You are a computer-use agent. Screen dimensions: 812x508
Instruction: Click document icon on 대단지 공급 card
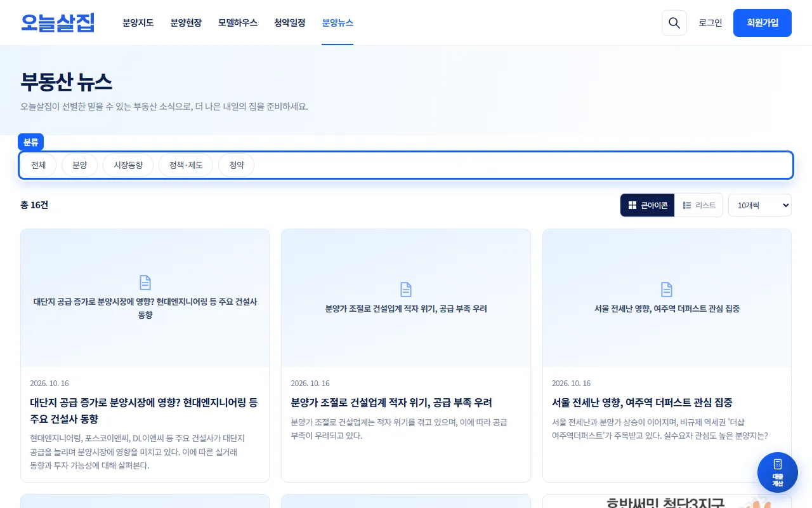coord(145,283)
